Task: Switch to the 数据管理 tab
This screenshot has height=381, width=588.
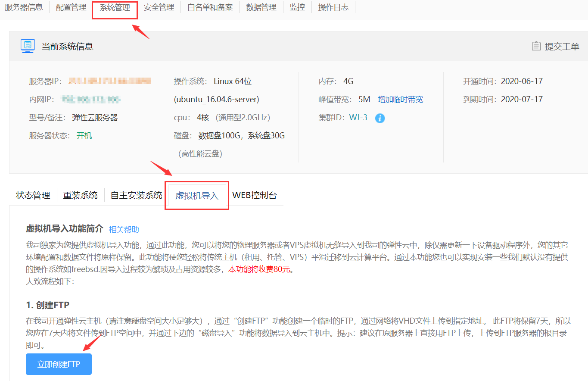Action: click(261, 7)
